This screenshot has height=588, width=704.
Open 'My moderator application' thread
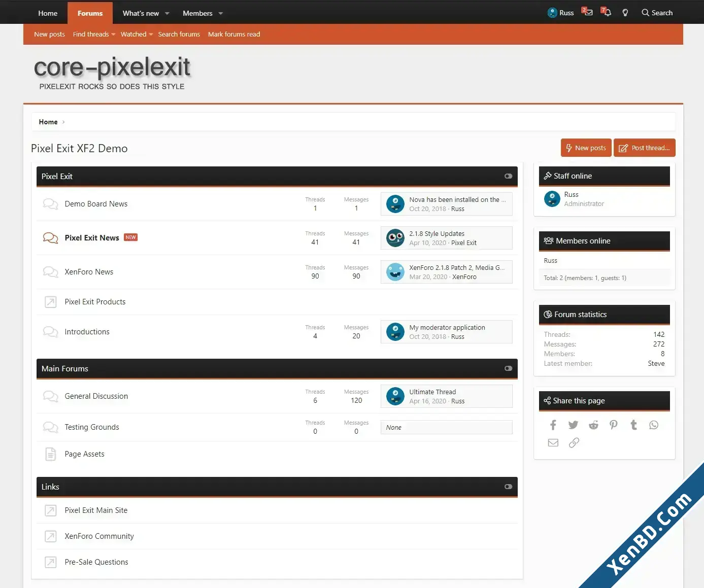click(x=447, y=327)
